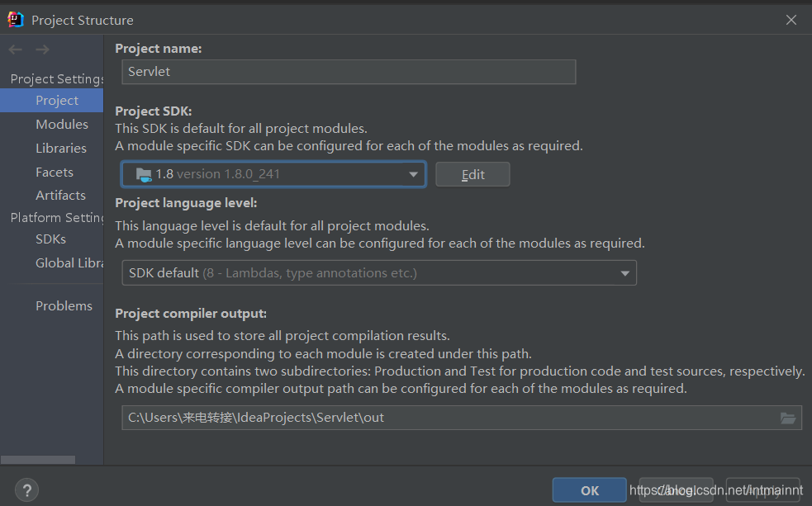Open the Problems page
812x506 pixels.
[x=64, y=305]
